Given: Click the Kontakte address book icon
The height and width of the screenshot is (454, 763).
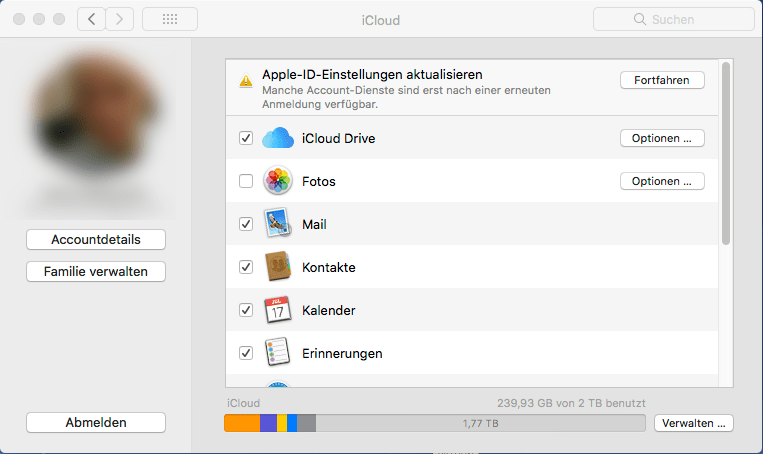Looking at the screenshot, I should point(278,267).
